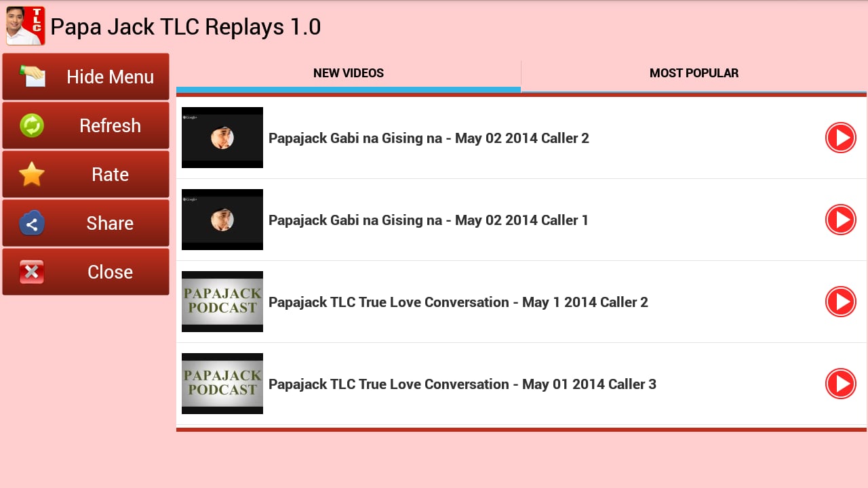The height and width of the screenshot is (488, 868).
Task: Open thumbnail of Gabi na Gising Caller 1
Action: pos(222,220)
